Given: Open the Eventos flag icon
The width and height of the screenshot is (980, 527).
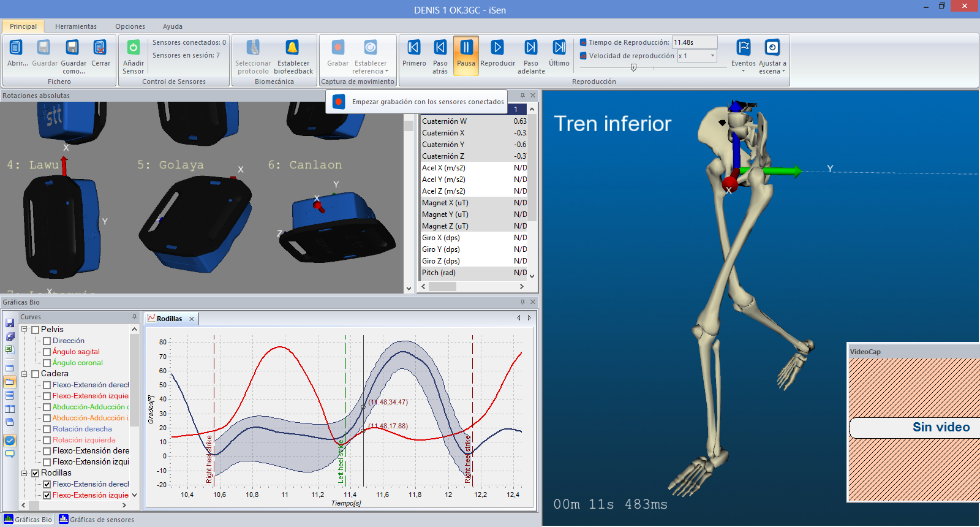Looking at the screenshot, I should tap(743, 48).
